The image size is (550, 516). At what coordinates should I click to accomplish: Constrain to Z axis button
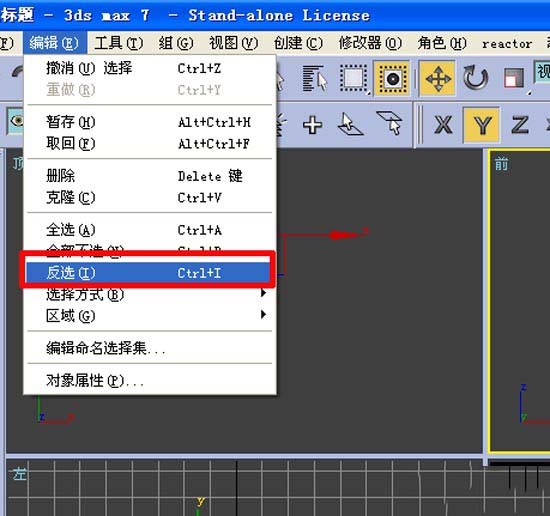pyautogui.click(x=519, y=125)
